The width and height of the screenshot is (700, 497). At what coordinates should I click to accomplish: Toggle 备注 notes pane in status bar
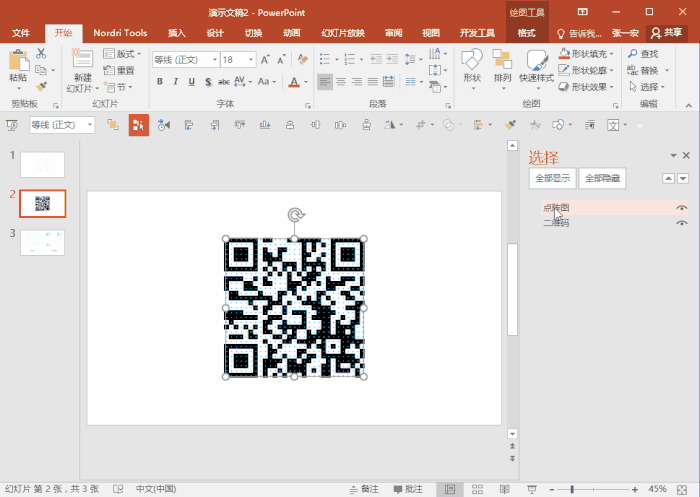364,489
